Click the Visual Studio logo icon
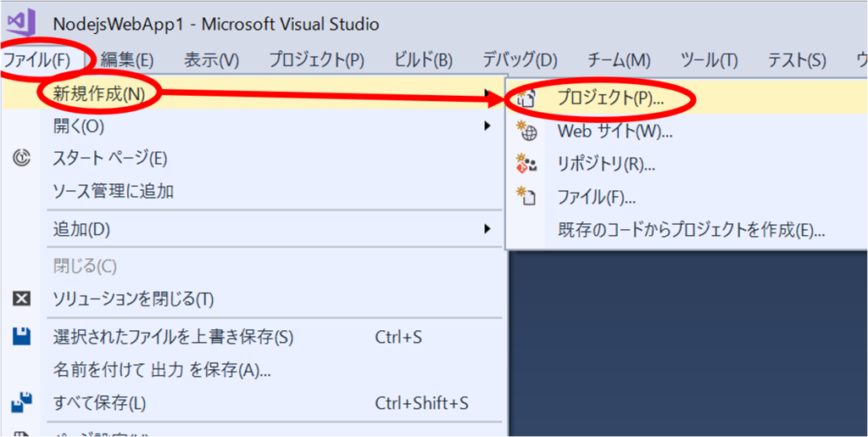 point(21,25)
